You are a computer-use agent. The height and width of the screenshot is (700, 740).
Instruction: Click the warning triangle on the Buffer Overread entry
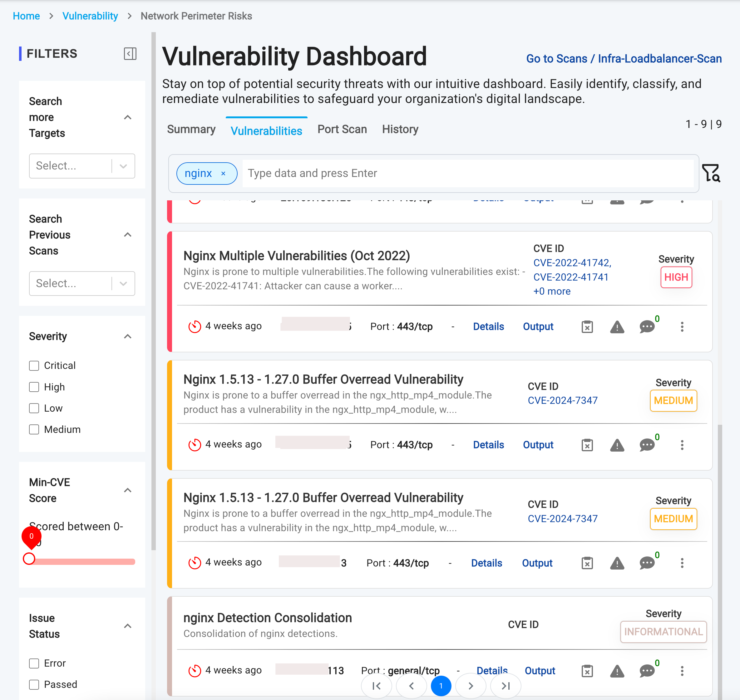pos(617,445)
